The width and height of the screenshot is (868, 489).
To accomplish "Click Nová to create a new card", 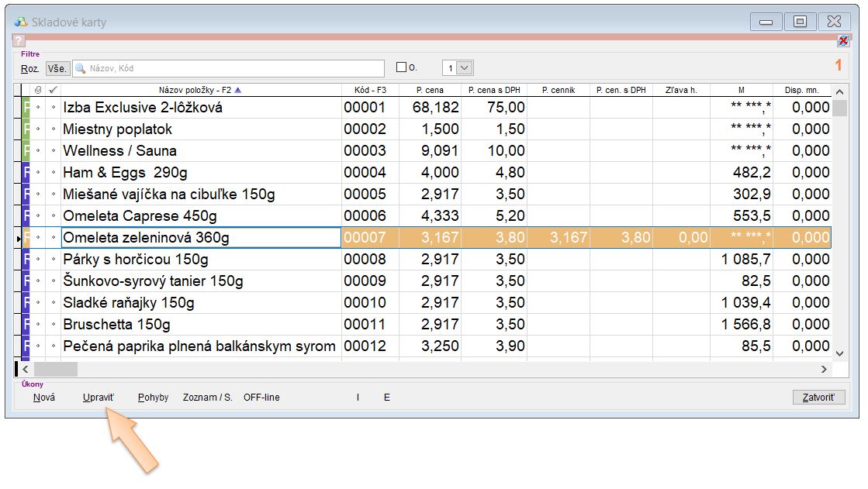I will pyautogui.click(x=44, y=398).
